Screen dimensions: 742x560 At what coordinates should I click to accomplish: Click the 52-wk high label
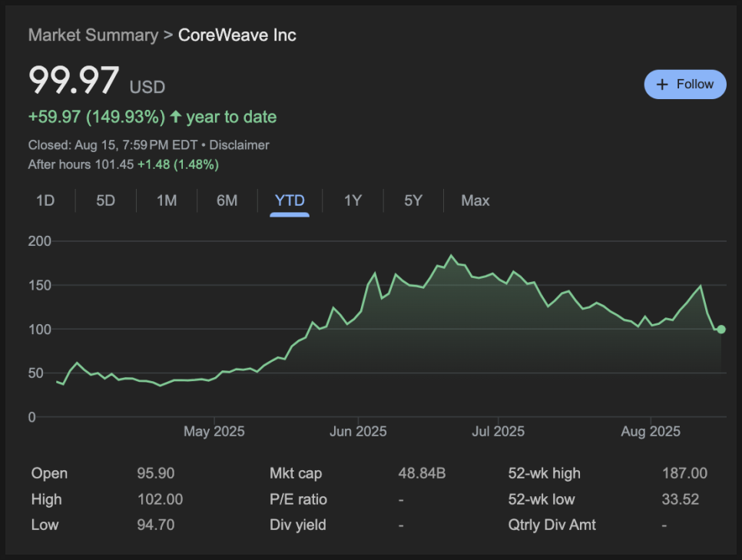click(544, 473)
